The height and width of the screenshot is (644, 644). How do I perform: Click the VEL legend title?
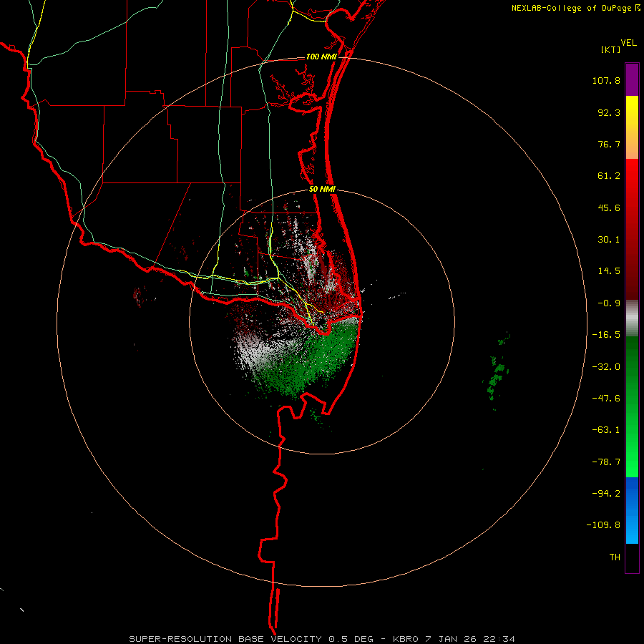(x=628, y=43)
